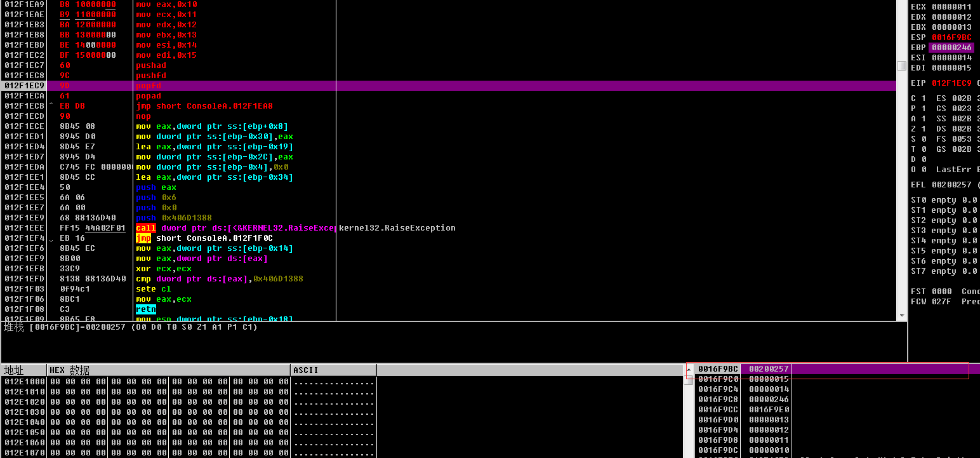
Task: Select the FCW 027F control word
Action: (x=931, y=302)
